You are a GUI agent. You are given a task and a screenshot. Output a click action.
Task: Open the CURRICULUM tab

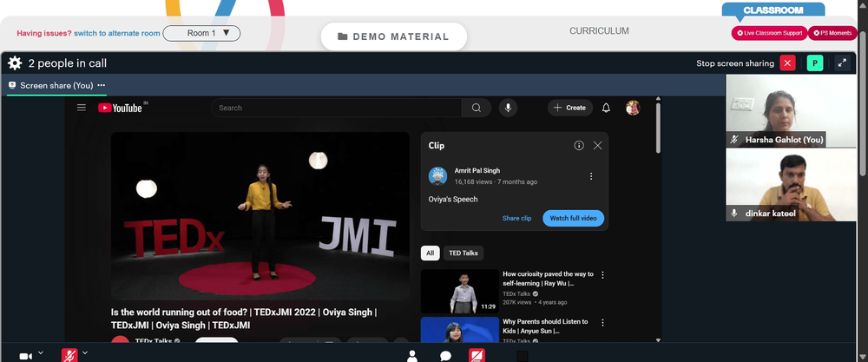pos(599,31)
